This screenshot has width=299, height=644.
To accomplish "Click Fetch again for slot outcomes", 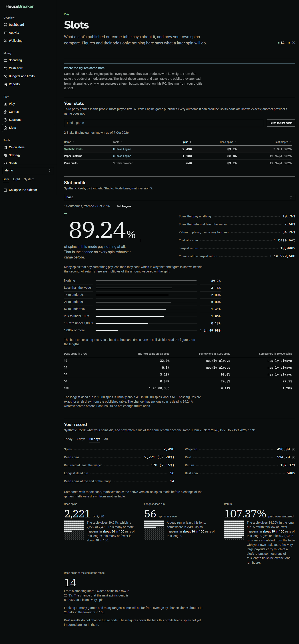I will pyautogui.click(x=124, y=206).
